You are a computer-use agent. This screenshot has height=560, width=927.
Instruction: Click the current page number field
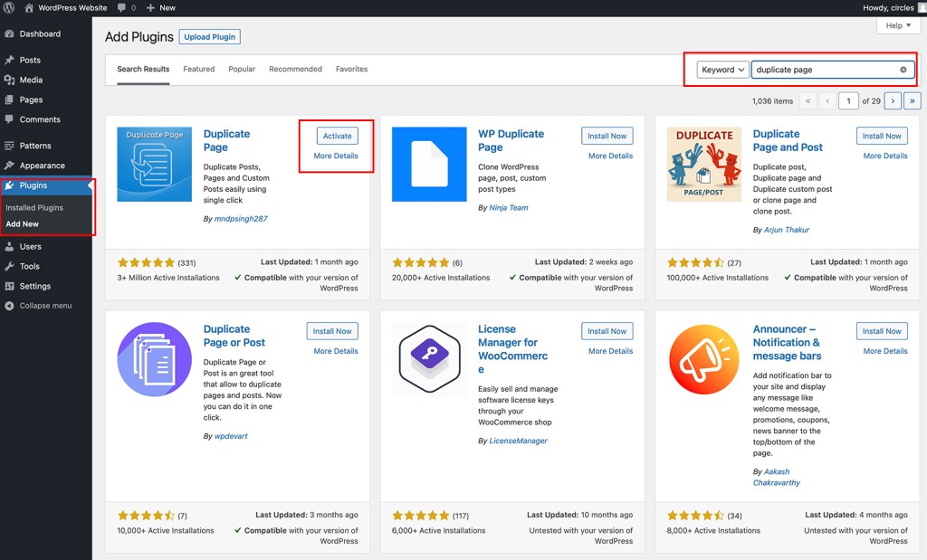[x=848, y=101]
